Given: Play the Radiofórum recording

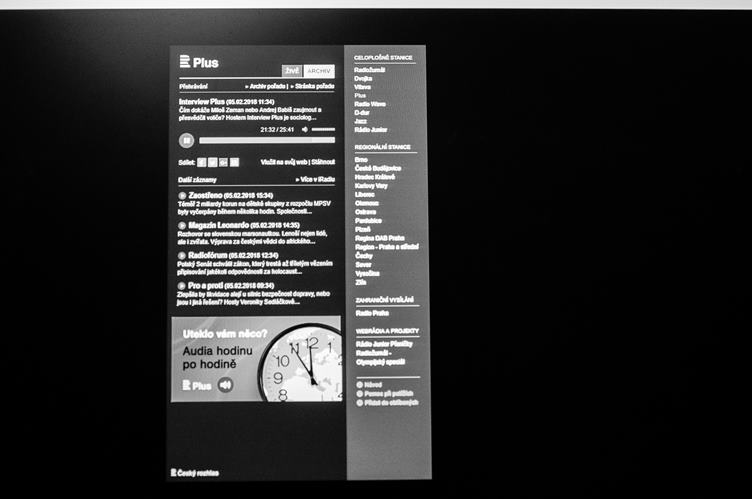Looking at the screenshot, I should click(182, 256).
